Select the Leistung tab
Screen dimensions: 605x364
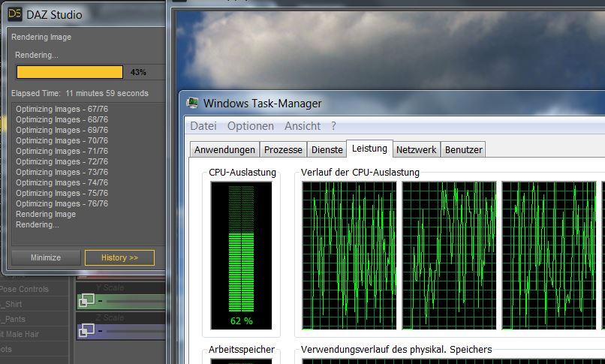(x=369, y=149)
